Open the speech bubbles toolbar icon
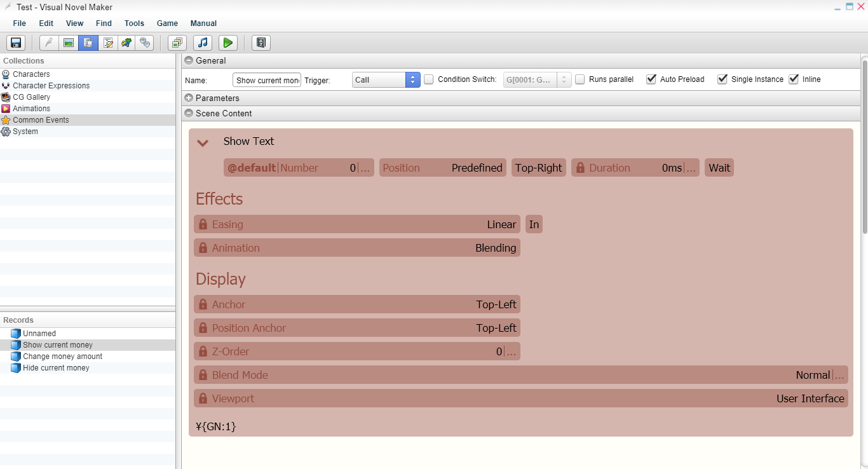The image size is (868, 469). point(146,43)
